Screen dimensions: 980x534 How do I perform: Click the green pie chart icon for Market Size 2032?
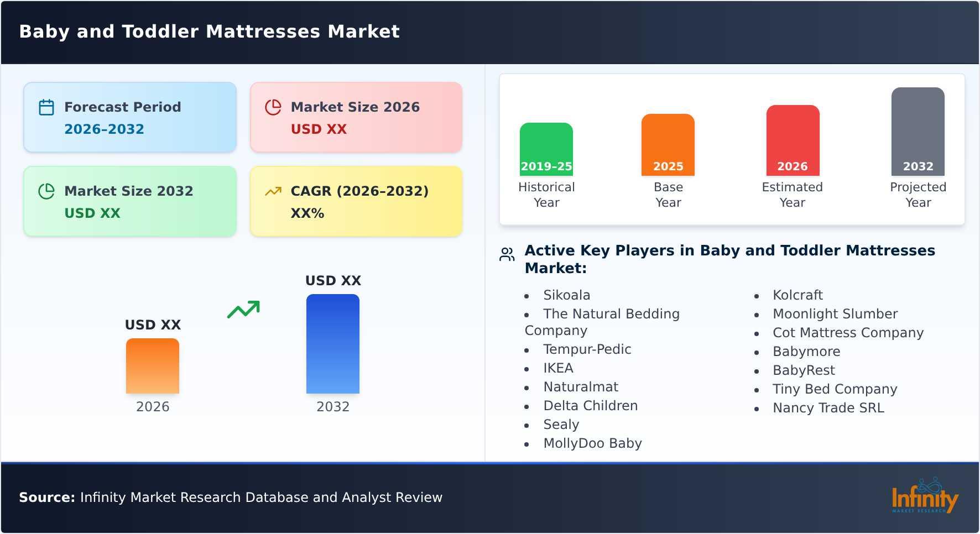(46, 191)
